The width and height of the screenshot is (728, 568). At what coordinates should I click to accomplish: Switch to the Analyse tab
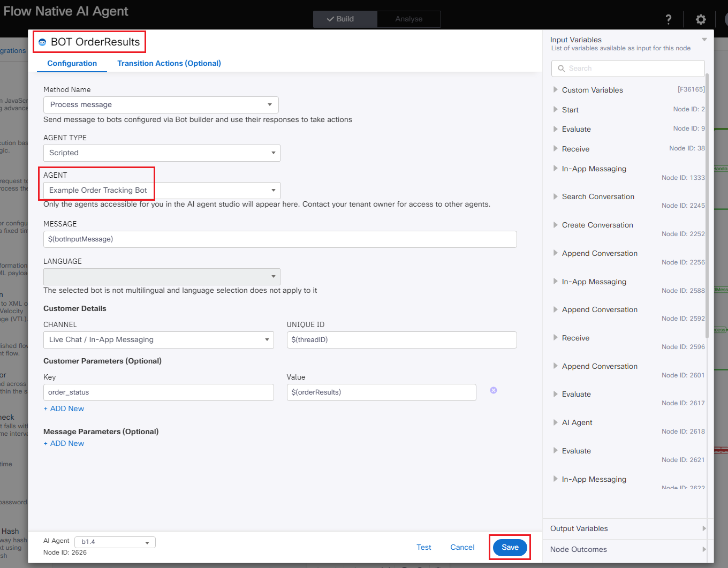coord(408,19)
